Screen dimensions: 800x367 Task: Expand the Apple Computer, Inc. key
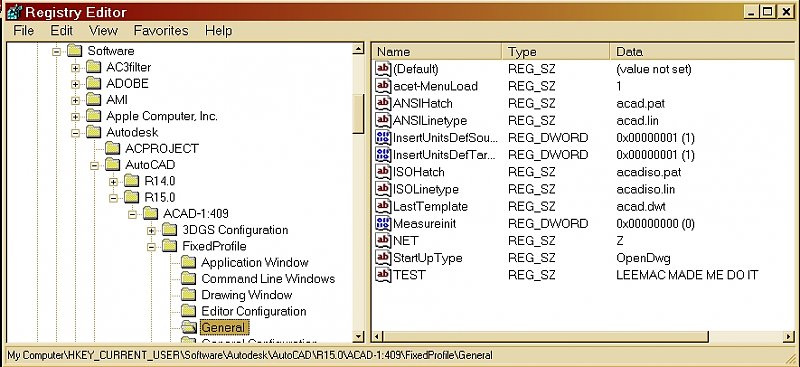click(76, 116)
